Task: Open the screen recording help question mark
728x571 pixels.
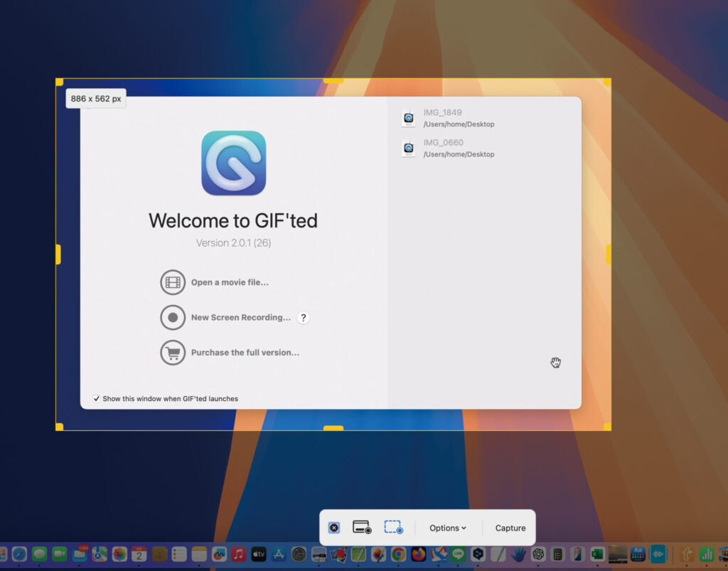Action: click(x=303, y=318)
